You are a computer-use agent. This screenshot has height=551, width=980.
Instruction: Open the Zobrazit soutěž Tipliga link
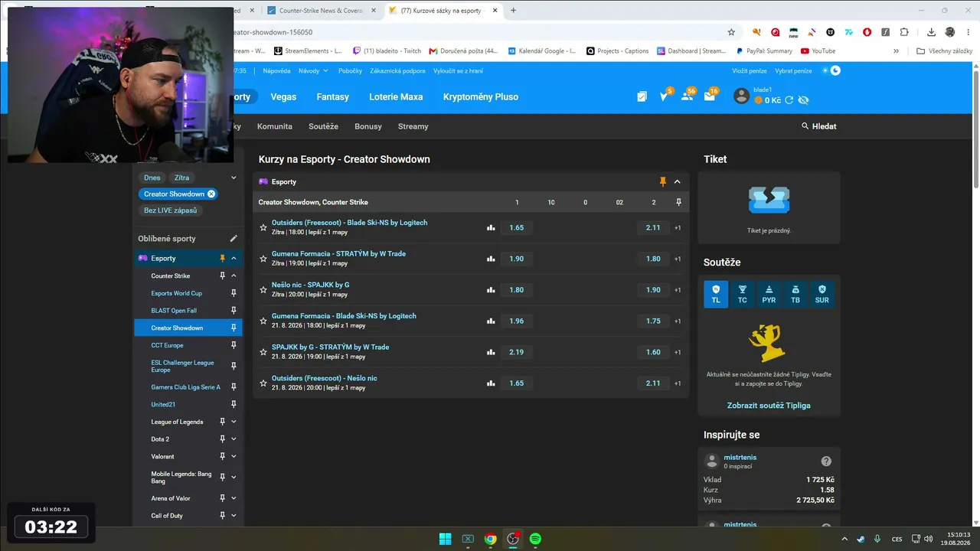769,406
